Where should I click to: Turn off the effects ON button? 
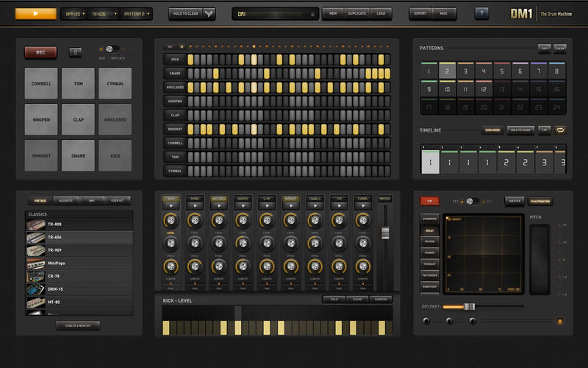pos(428,200)
